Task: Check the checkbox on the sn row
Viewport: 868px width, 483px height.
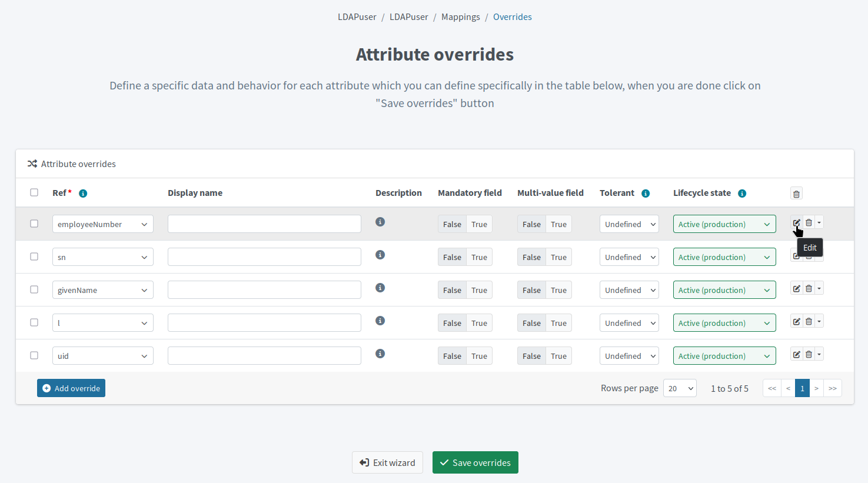Action: 34,257
